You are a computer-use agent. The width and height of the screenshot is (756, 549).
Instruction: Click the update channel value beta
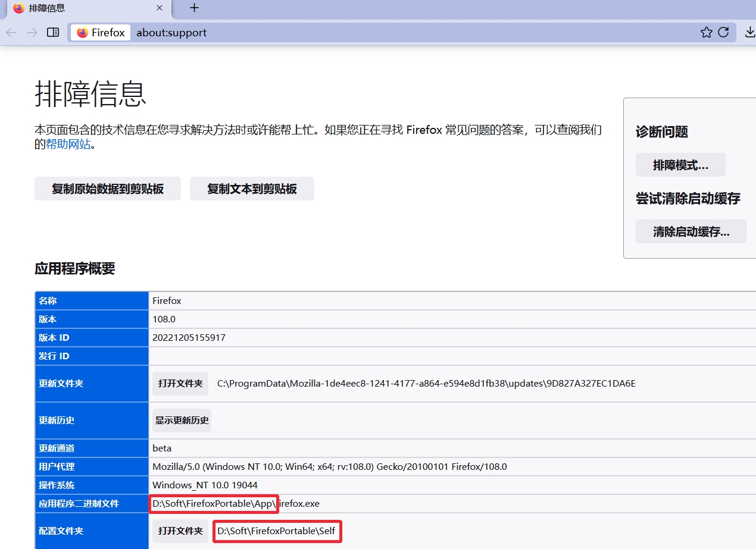[x=162, y=448]
